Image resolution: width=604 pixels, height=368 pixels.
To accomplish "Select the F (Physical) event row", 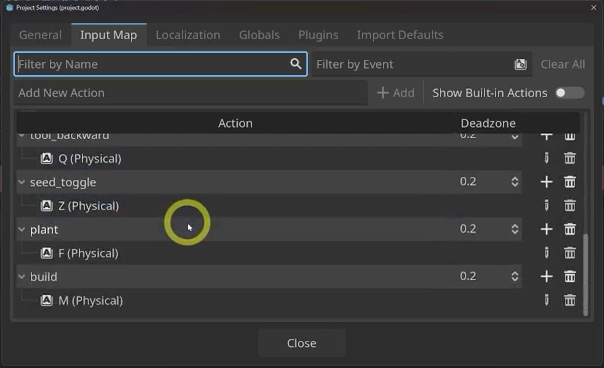I will pos(269,253).
